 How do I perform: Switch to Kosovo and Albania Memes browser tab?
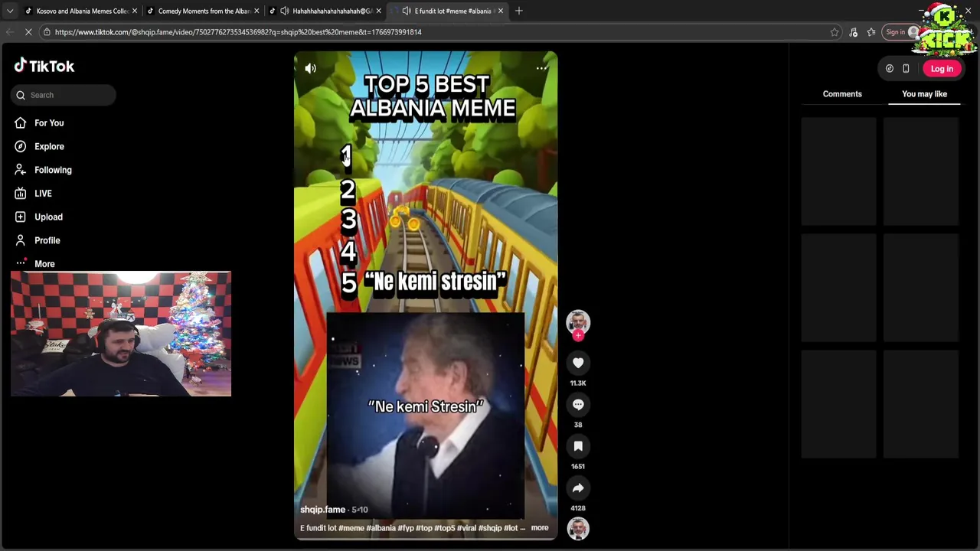80,11
